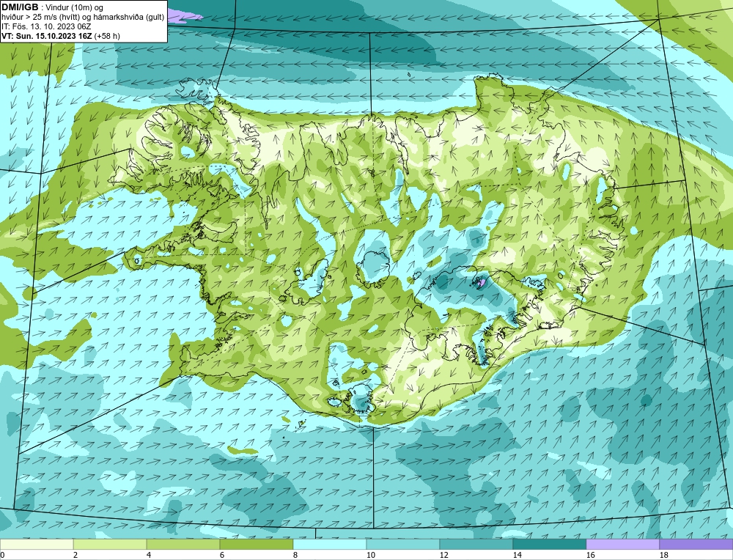Click the 2–4 m/s light green swatch
733x560 pixels.
[110, 545]
